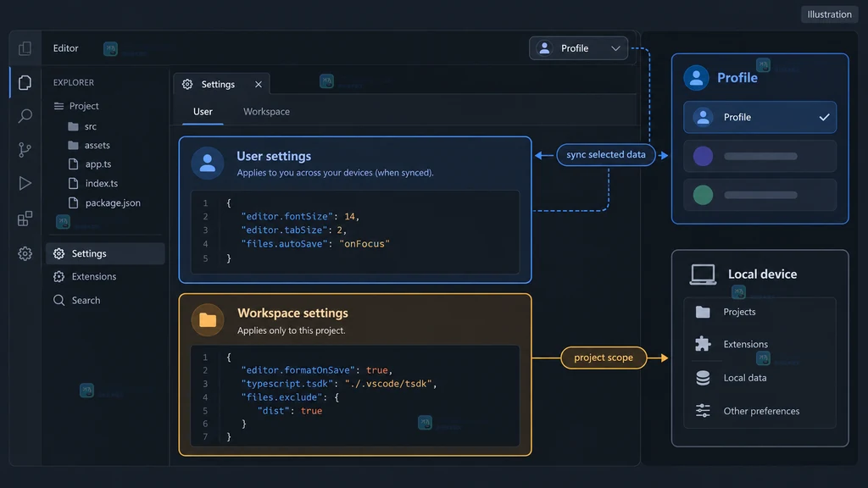
Task: Click the Settings tab gear icon
Action: click(x=187, y=84)
